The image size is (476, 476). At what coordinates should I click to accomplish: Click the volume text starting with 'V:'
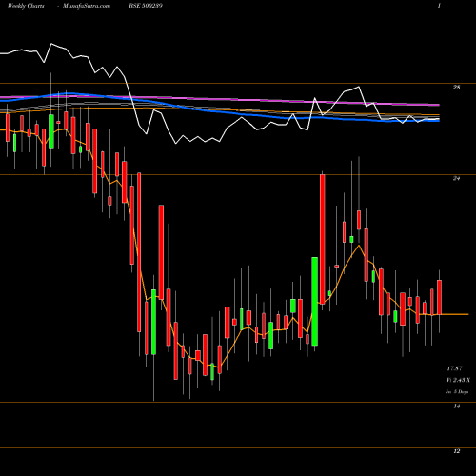[x=458, y=380]
